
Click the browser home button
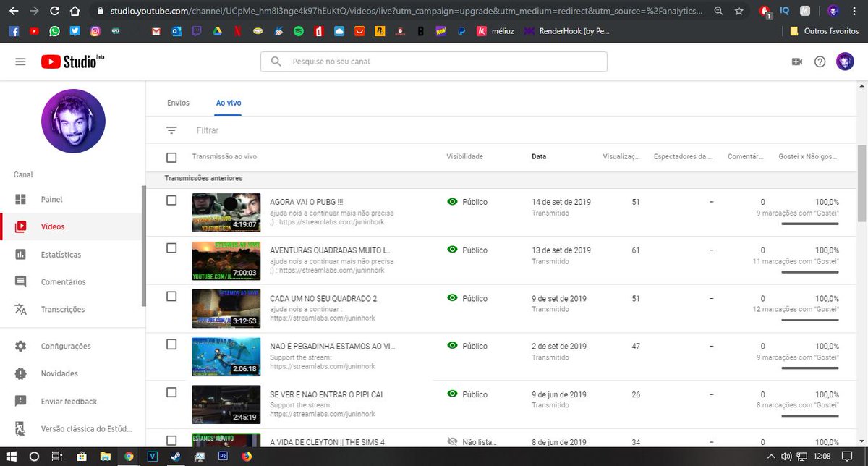point(76,12)
